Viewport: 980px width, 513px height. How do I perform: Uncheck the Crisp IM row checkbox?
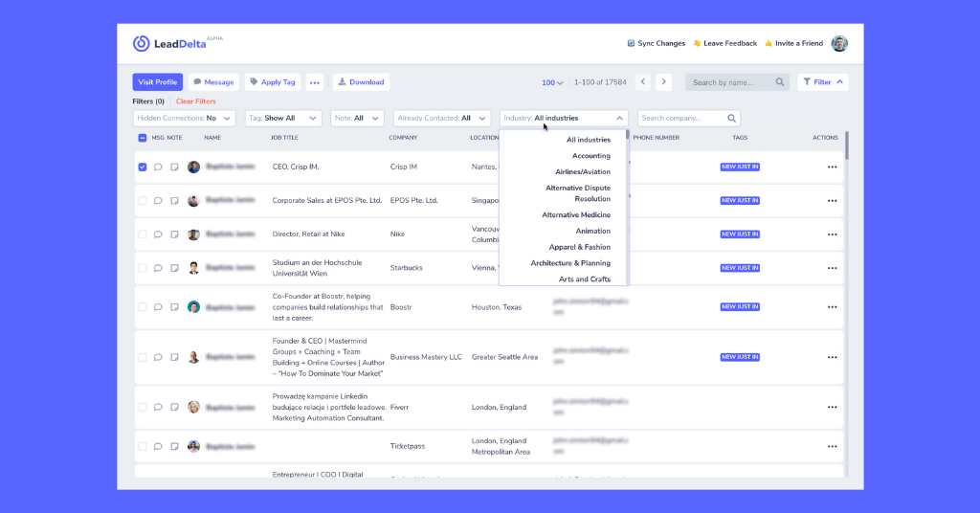pos(143,167)
